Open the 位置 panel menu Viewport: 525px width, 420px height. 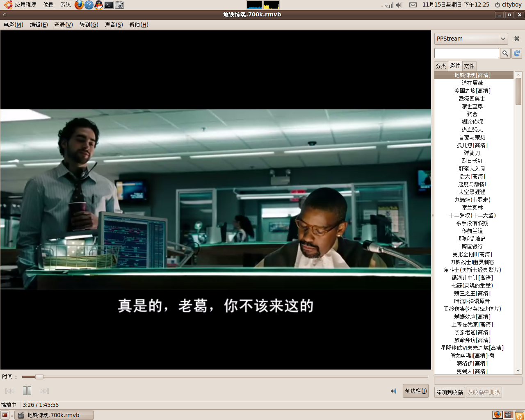pos(48,5)
